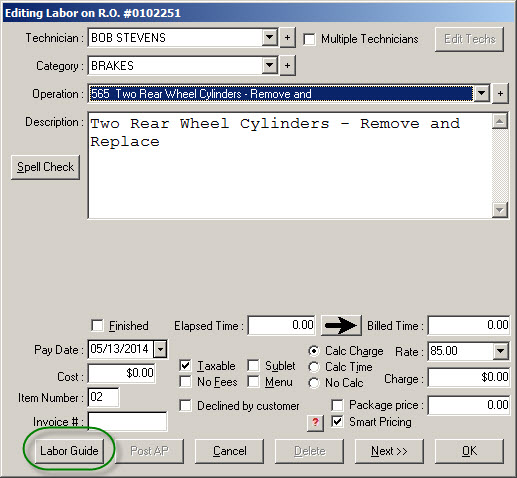Uncheck the Taxable checkbox
The image size is (517, 478).
click(x=185, y=366)
